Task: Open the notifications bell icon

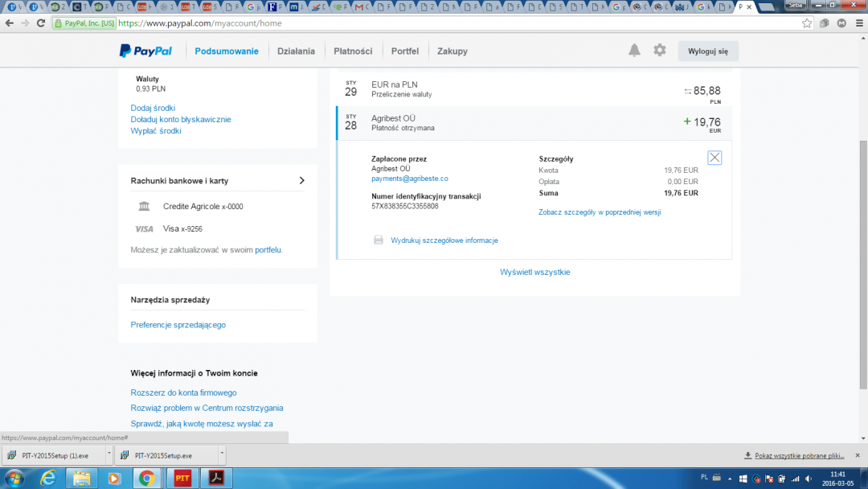Action: [x=634, y=51]
